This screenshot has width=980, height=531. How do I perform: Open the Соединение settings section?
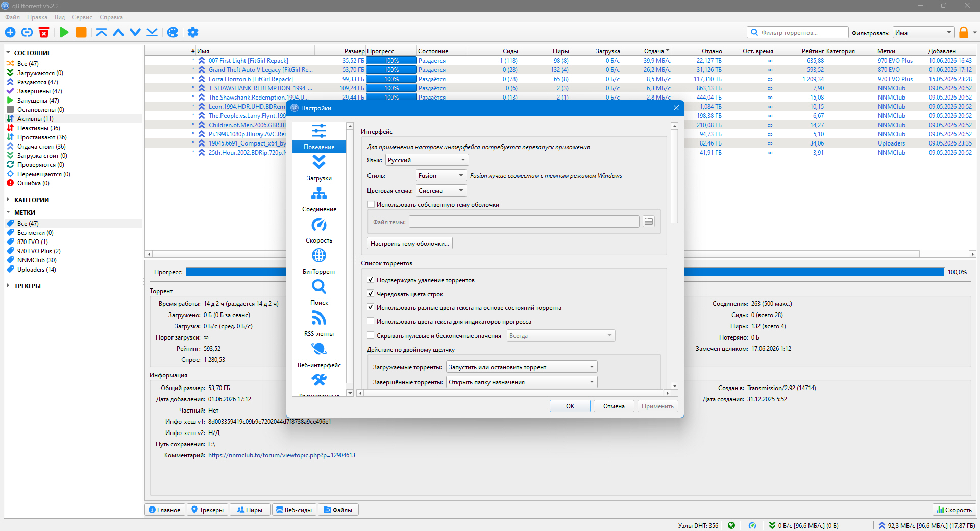click(319, 200)
